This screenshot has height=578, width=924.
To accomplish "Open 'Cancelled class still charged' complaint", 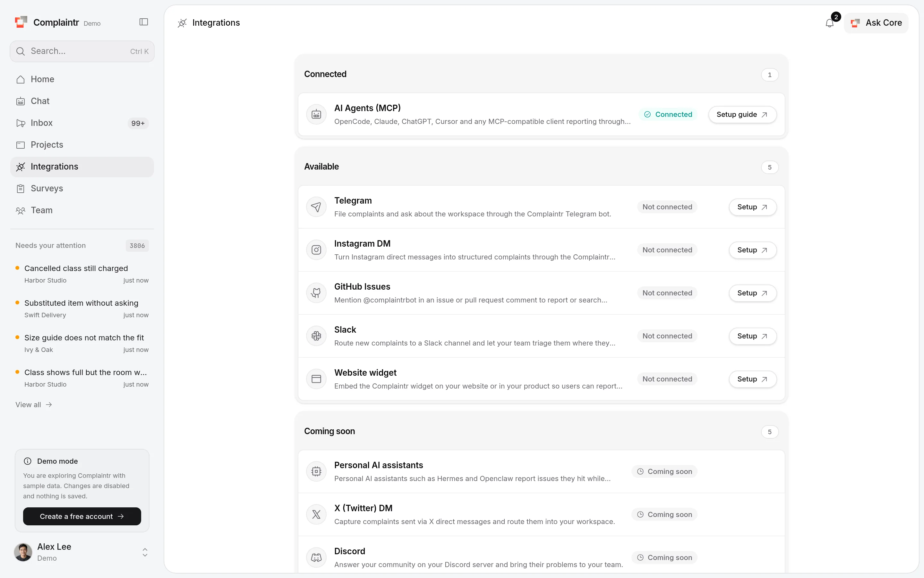I will click(x=82, y=274).
